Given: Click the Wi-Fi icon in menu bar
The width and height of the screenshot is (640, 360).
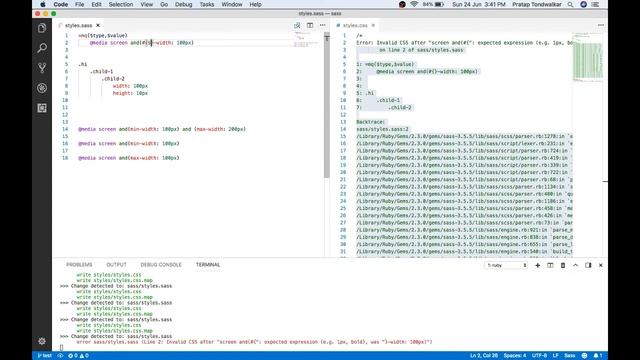Looking at the screenshot, I should 414,4.
